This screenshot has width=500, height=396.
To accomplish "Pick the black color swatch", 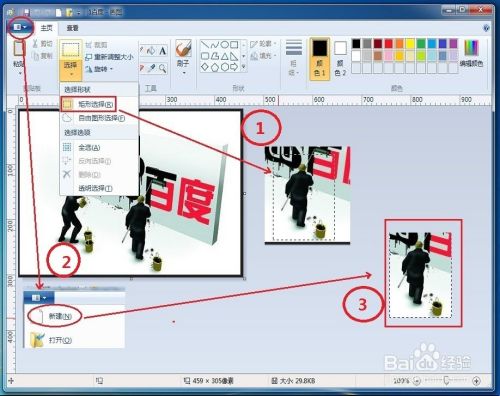I will coord(356,44).
